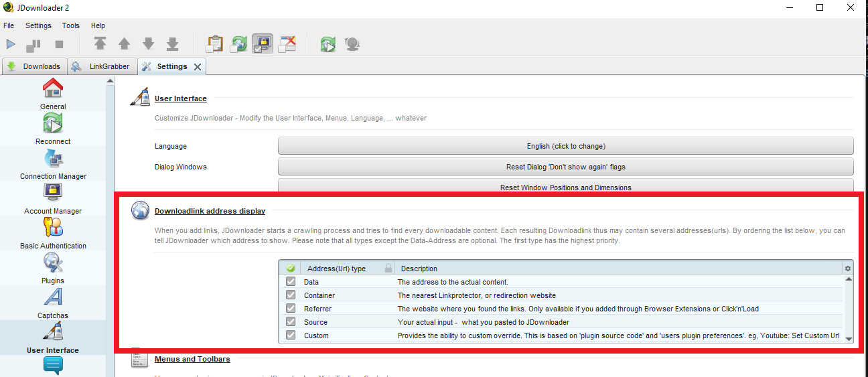
Task: Click sidebar scroll up arrow
Action: click(x=111, y=81)
